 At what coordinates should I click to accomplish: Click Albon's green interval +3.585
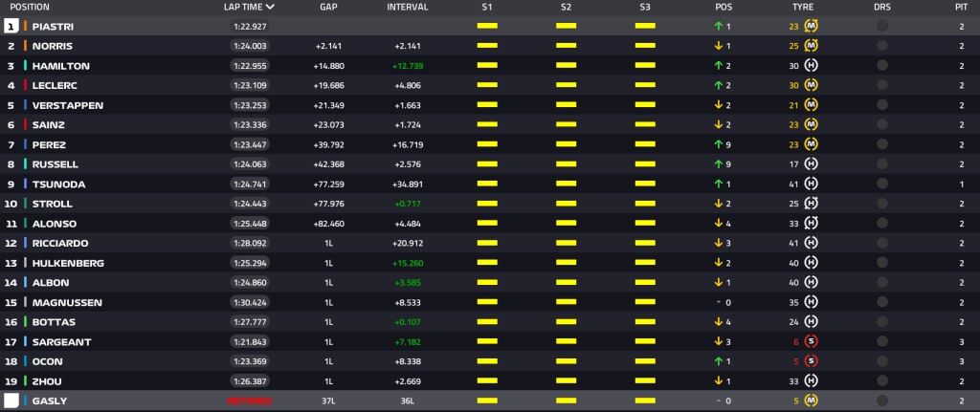pos(408,283)
